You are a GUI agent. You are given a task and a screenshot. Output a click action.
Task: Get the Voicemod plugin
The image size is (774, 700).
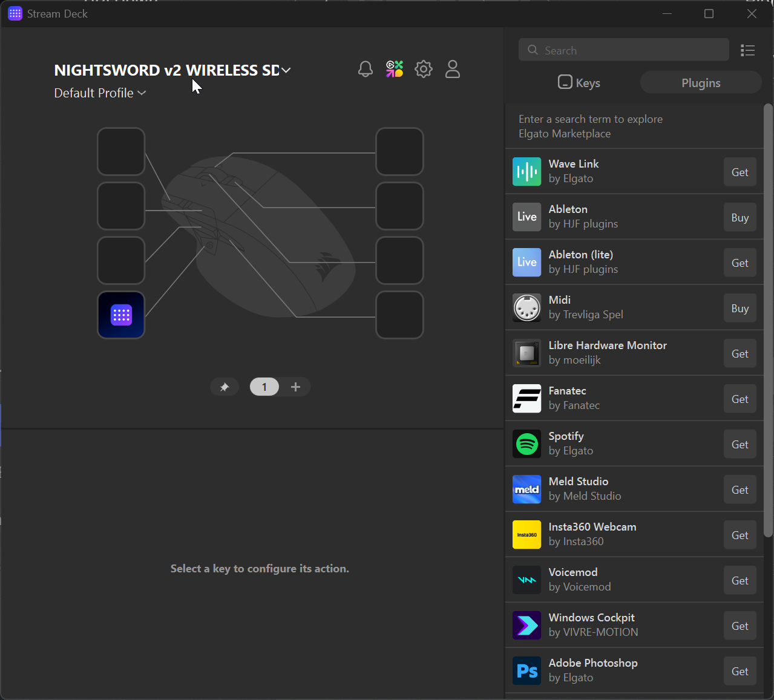coord(740,581)
